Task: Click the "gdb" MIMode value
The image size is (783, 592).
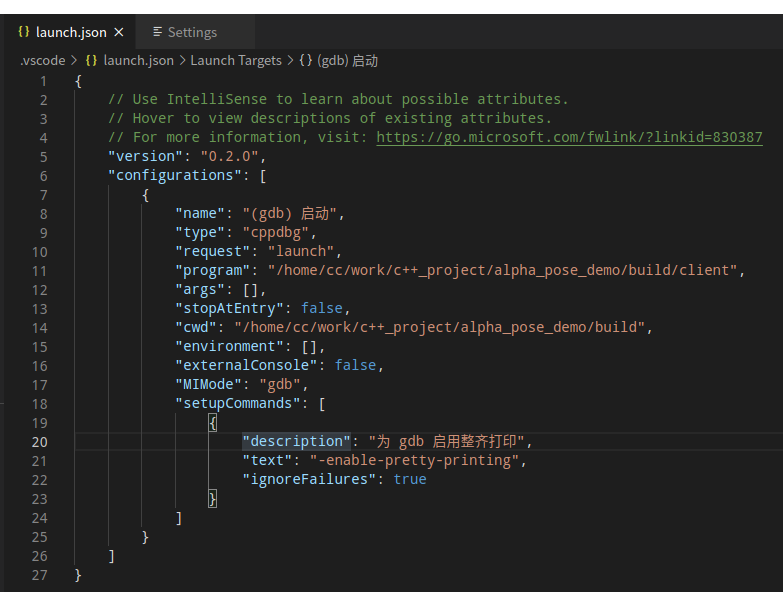Action: pos(280,384)
